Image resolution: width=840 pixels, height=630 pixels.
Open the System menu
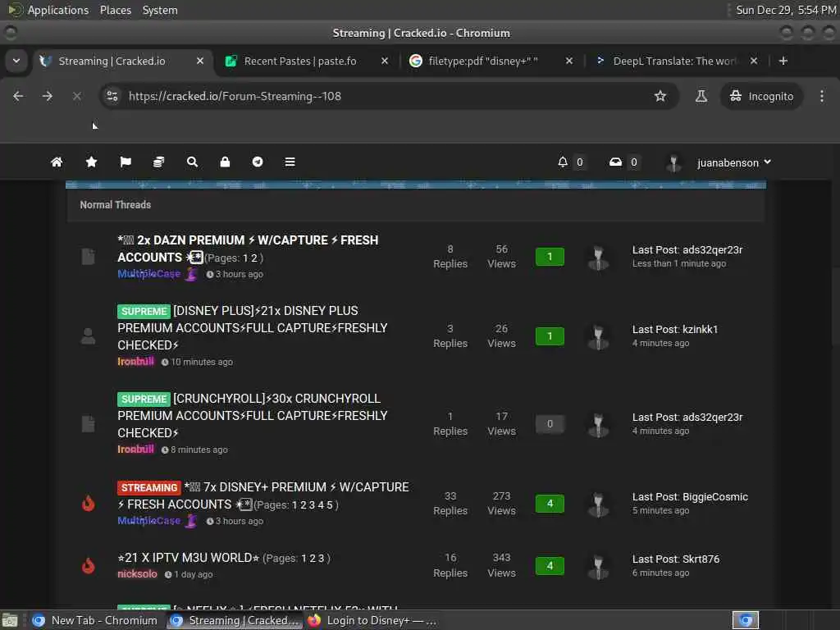point(160,10)
